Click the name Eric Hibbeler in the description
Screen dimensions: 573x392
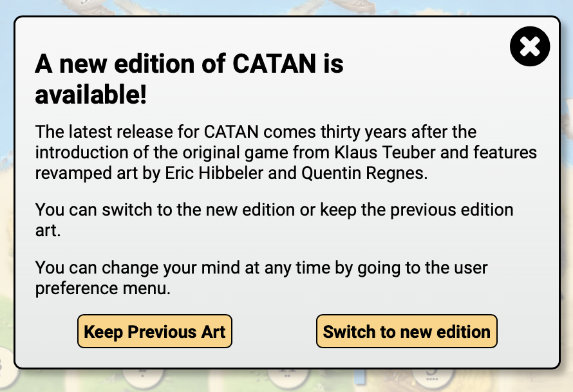(214, 173)
